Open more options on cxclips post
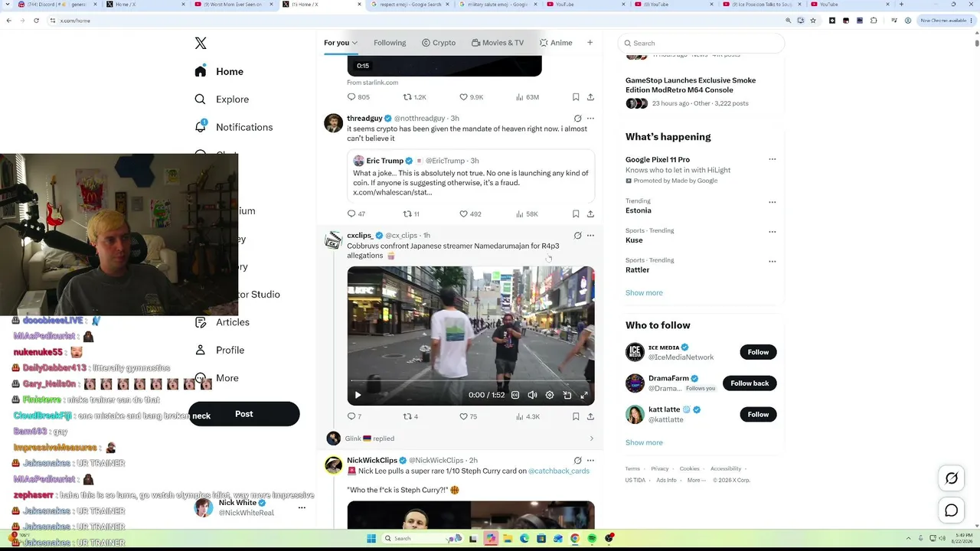This screenshot has height=551, width=980. click(x=590, y=236)
